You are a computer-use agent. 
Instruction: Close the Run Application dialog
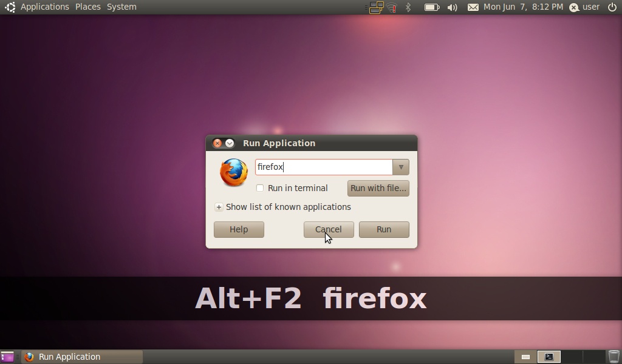217,143
